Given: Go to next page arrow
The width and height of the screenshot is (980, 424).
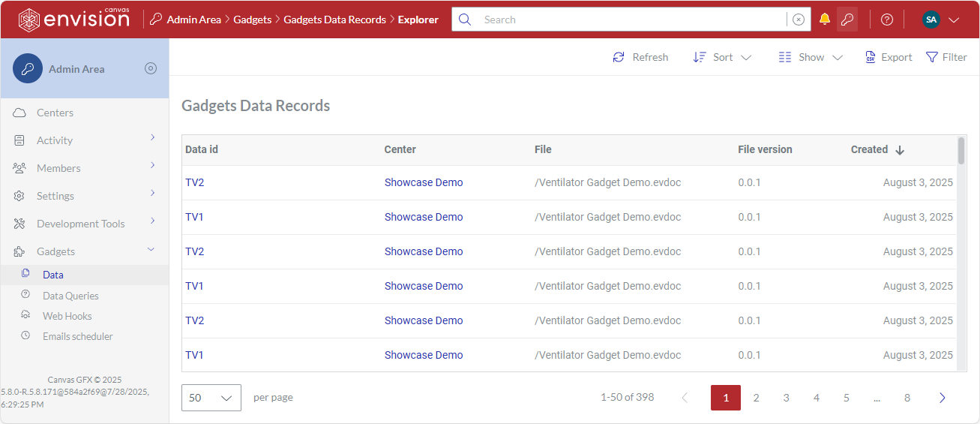Looking at the screenshot, I should 943,398.
